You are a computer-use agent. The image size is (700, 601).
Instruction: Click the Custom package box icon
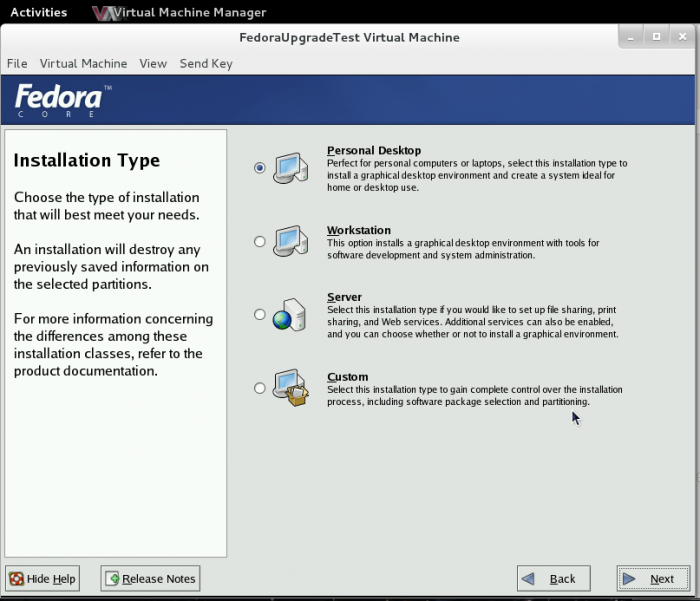pyautogui.click(x=290, y=388)
